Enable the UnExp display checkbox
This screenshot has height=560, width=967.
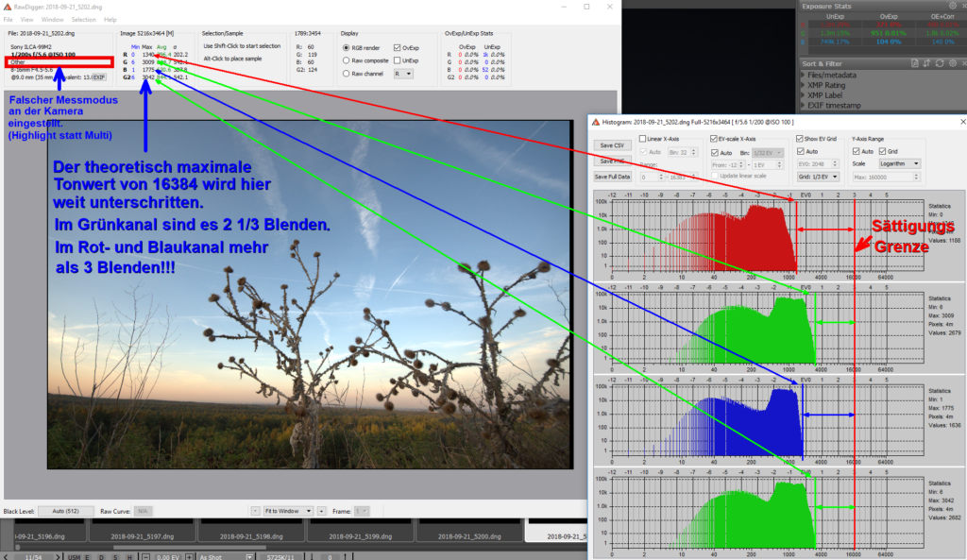398,59
